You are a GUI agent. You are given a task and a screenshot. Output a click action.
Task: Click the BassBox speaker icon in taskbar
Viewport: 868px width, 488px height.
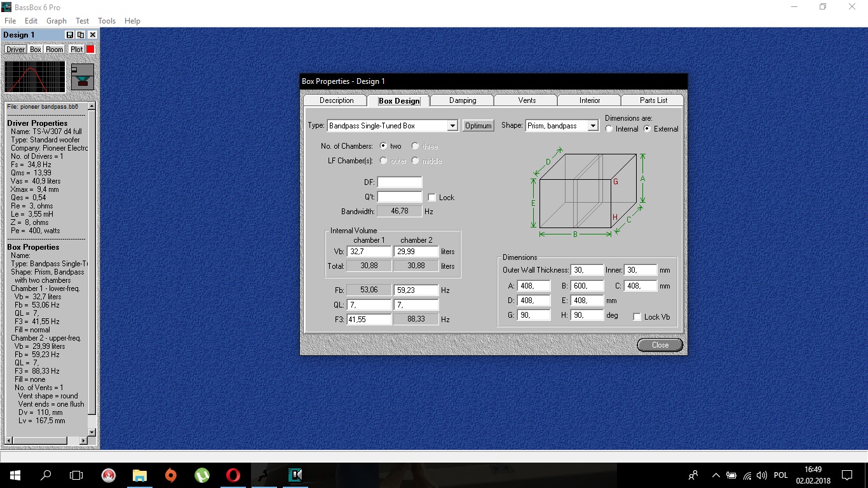point(295,475)
